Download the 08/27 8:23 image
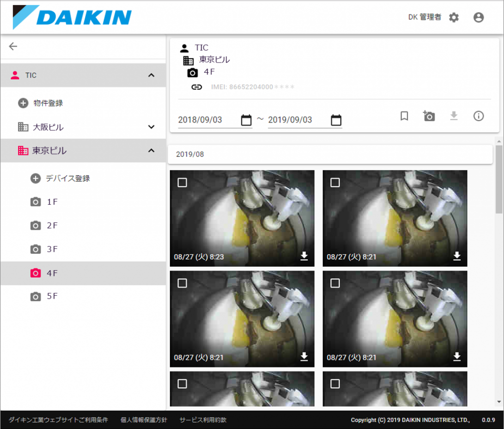The image size is (504, 429). pyautogui.click(x=304, y=256)
